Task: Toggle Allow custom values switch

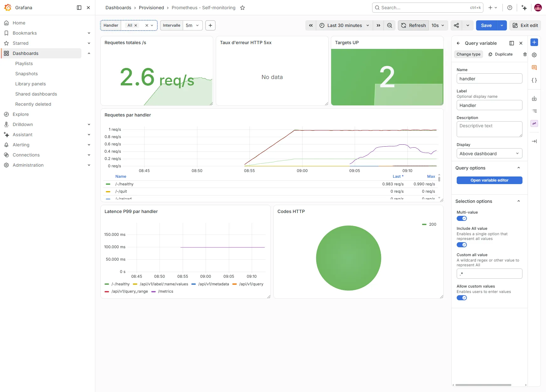Action: [462, 298]
